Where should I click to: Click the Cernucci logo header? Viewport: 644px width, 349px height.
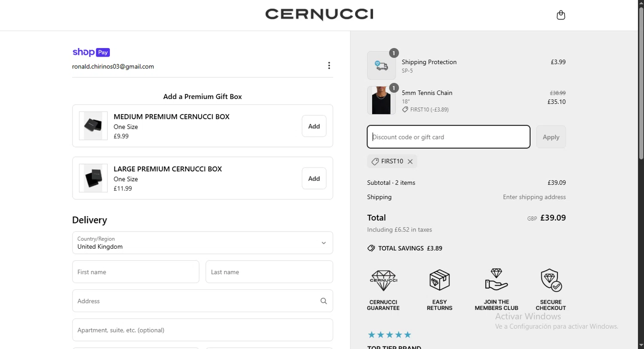pos(319,15)
